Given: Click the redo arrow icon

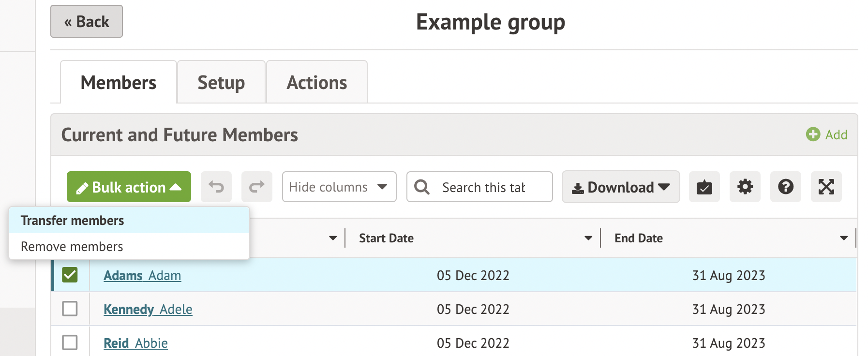Looking at the screenshot, I should coord(257,187).
